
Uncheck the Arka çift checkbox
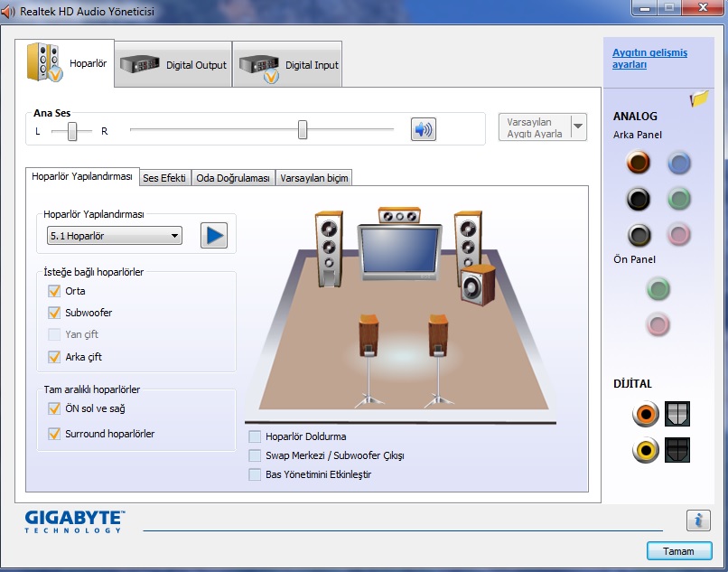54,357
